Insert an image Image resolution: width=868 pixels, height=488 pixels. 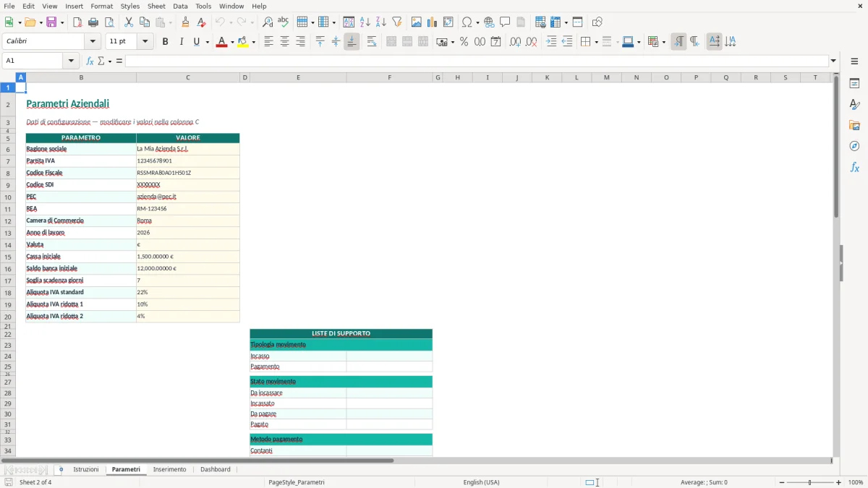pyautogui.click(x=417, y=22)
